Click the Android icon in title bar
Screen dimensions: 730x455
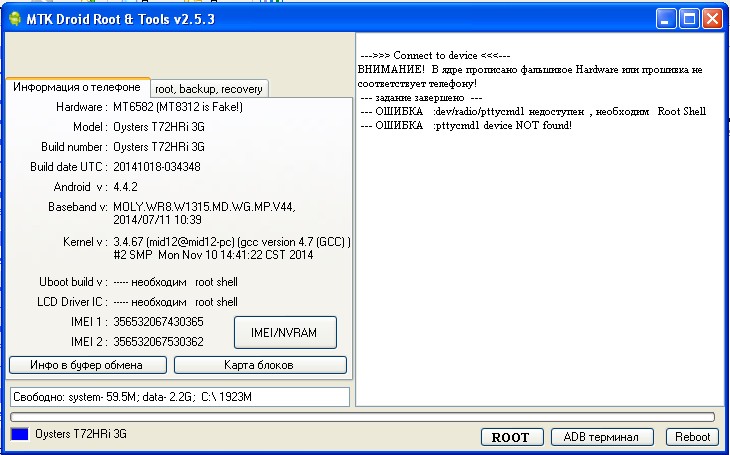[15, 19]
